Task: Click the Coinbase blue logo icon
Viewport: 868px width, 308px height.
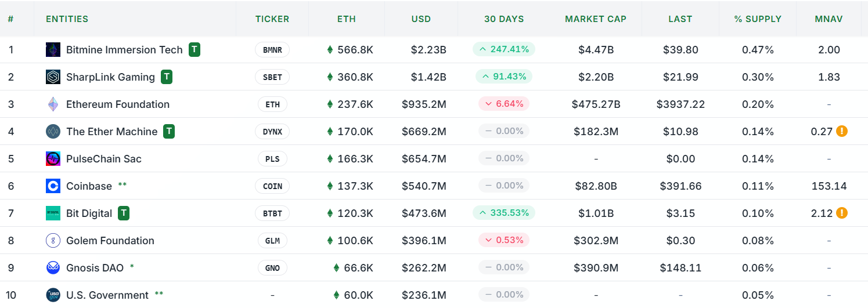Action: click(x=53, y=186)
